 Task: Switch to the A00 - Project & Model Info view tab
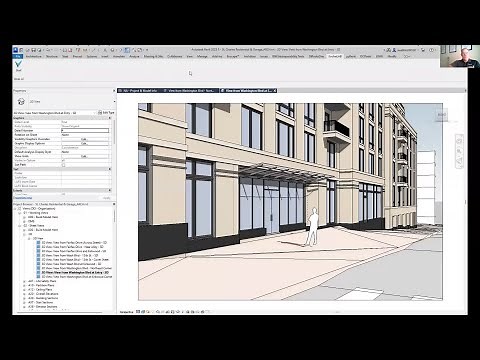tap(140, 90)
